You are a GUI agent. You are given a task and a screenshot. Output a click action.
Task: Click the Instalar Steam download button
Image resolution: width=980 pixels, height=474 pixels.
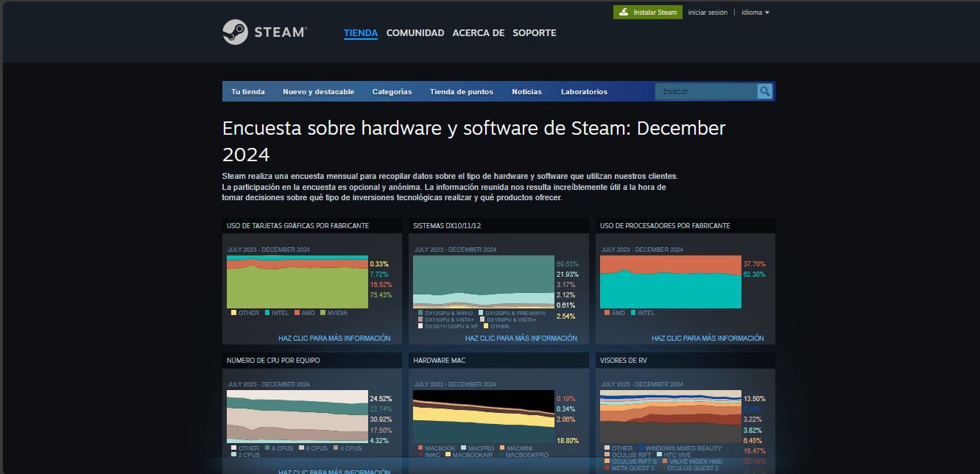(648, 13)
